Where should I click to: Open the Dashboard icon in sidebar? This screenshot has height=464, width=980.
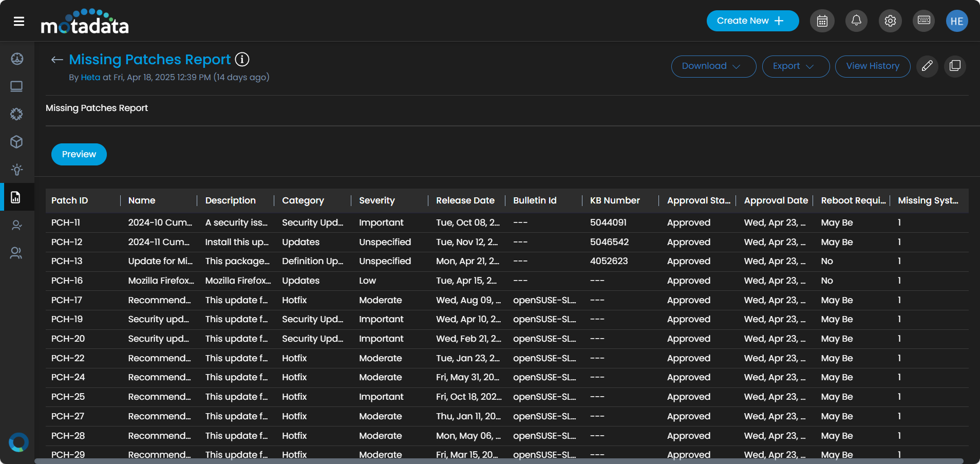coord(17,59)
